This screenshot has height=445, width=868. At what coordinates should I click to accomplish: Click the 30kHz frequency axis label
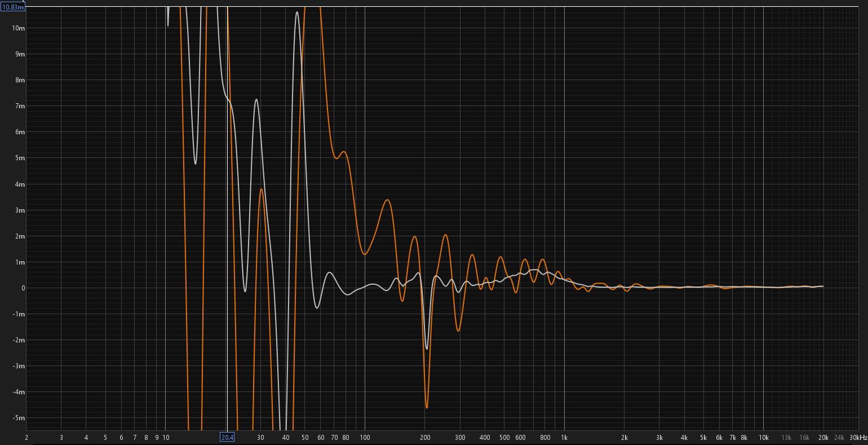click(x=858, y=438)
